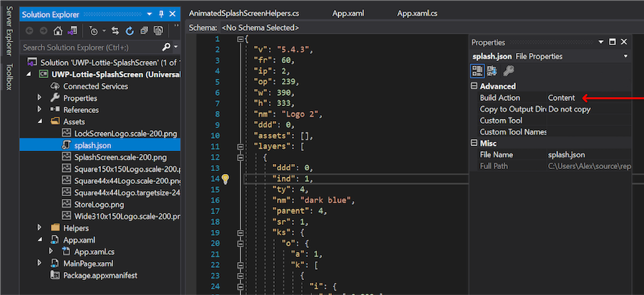Collapse the App.xaml node
The height and width of the screenshot is (295, 644).
tap(40, 240)
